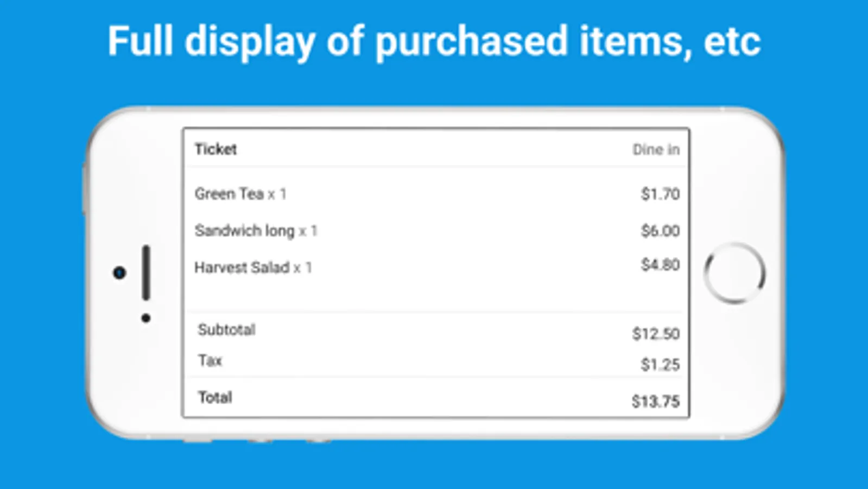Image resolution: width=868 pixels, height=489 pixels.
Task: Select the Sandwich long x 1 item
Action: [256, 231]
